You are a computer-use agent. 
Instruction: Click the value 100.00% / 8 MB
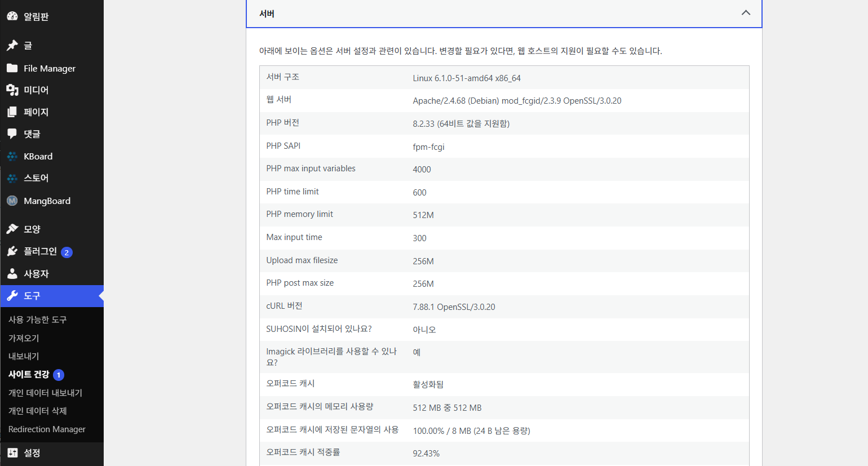(x=471, y=431)
